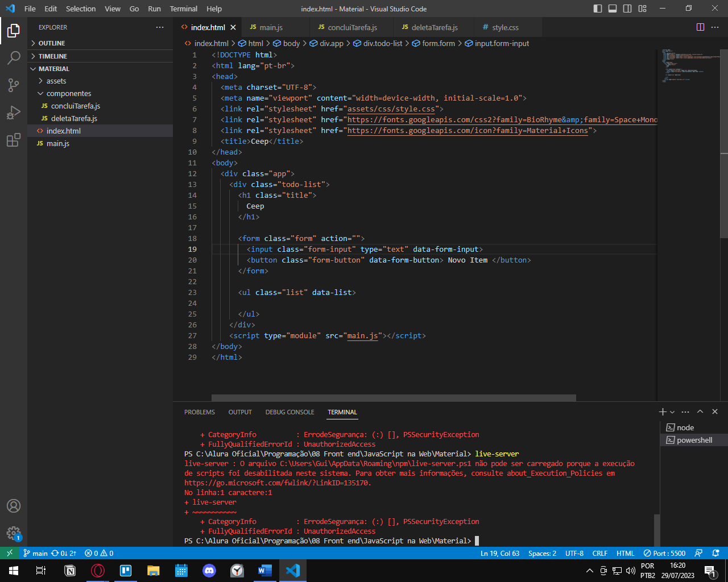The height and width of the screenshot is (582, 728).
Task: Open errors and warnings count
Action: pos(99,553)
